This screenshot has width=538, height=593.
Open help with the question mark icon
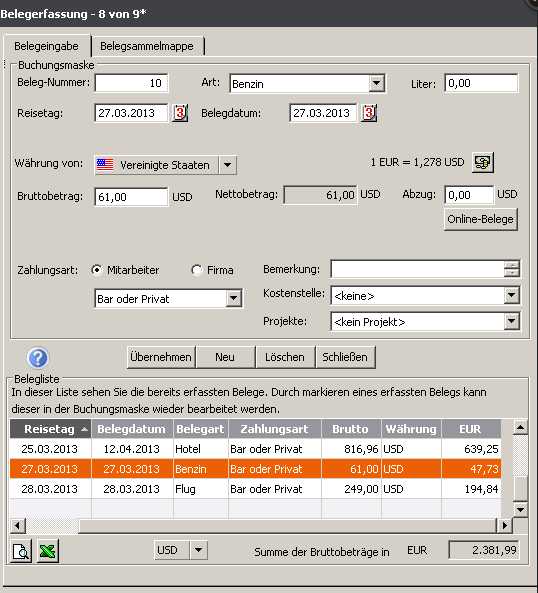[38, 357]
